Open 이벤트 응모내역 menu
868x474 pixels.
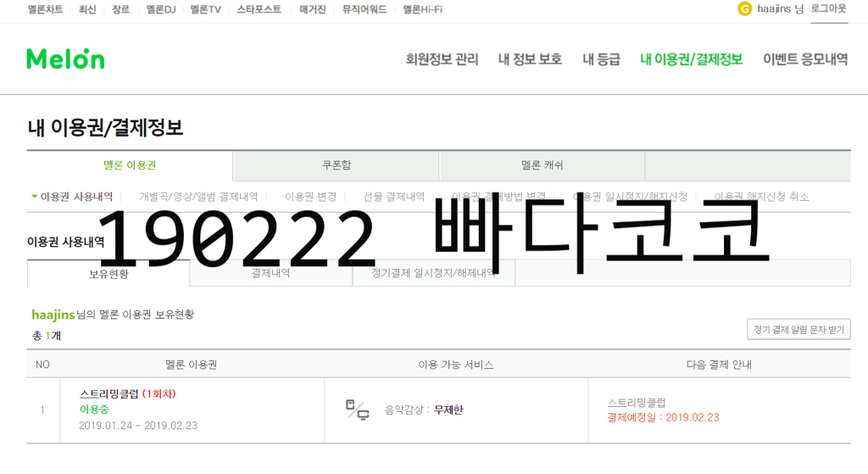click(x=805, y=59)
